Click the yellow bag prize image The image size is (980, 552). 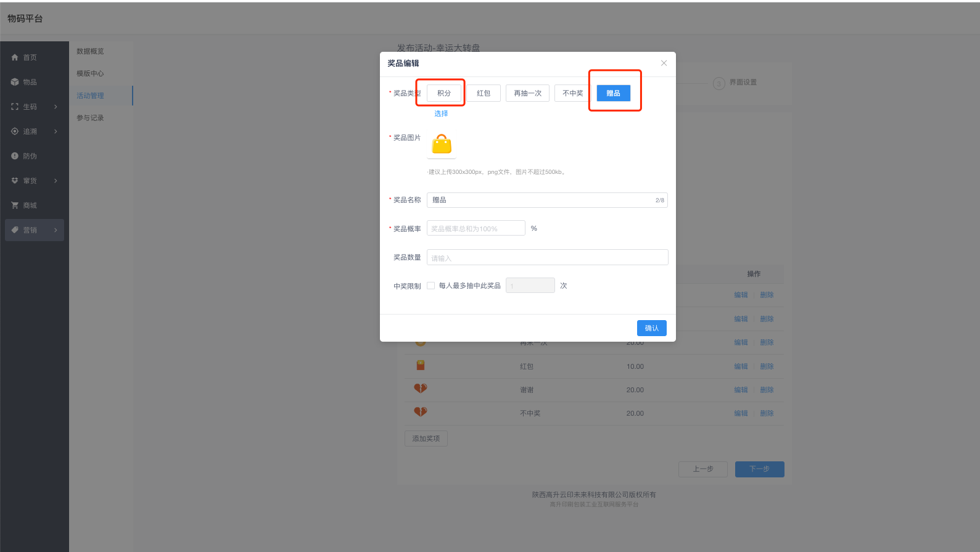tap(442, 144)
